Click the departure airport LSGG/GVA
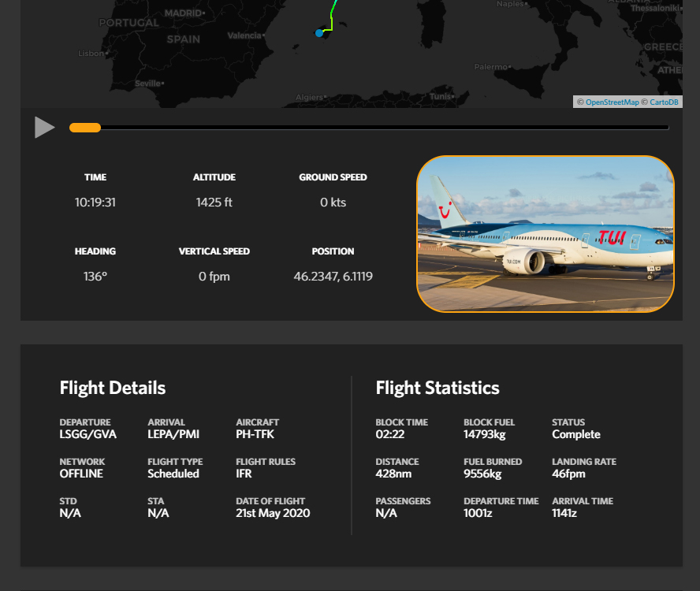Image resolution: width=700 pixels, height=591 pixels. coord(88,434)
